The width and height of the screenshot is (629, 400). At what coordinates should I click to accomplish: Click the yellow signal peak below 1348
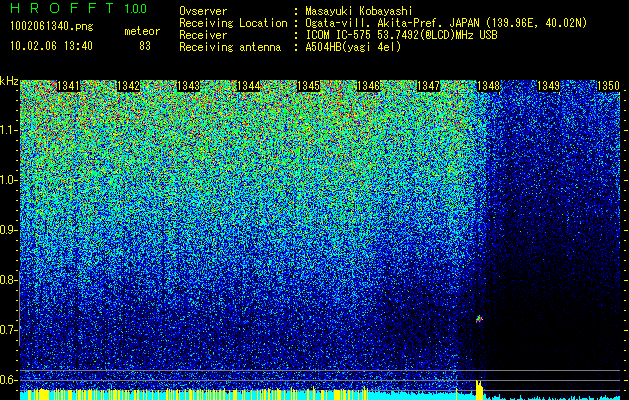[x=479, y=390]
